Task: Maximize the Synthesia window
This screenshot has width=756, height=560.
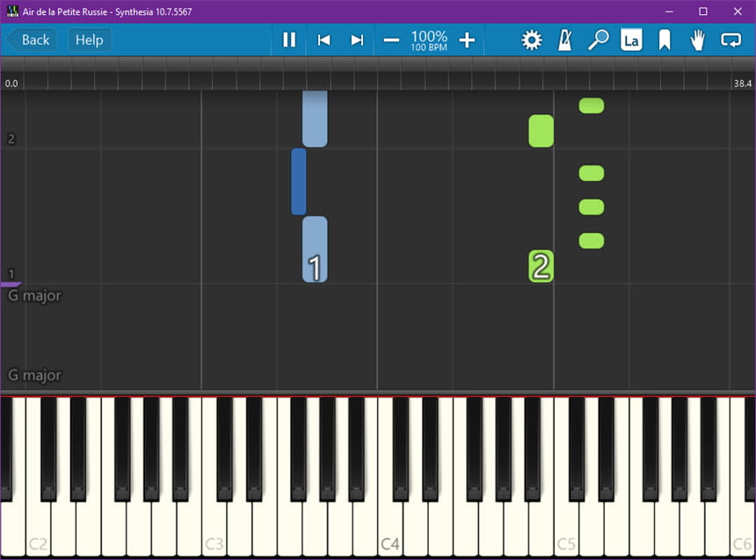Action: [x=703, y=11]
